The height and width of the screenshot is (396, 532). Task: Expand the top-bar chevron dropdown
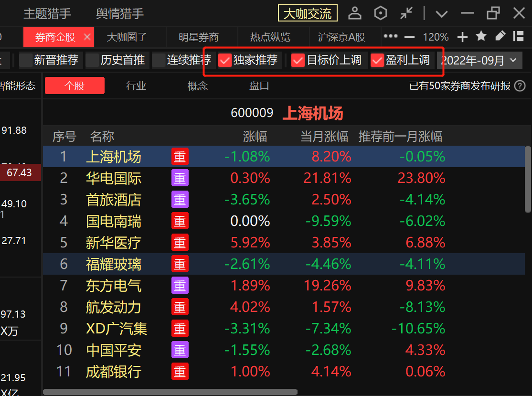click(x=441, y=14)
